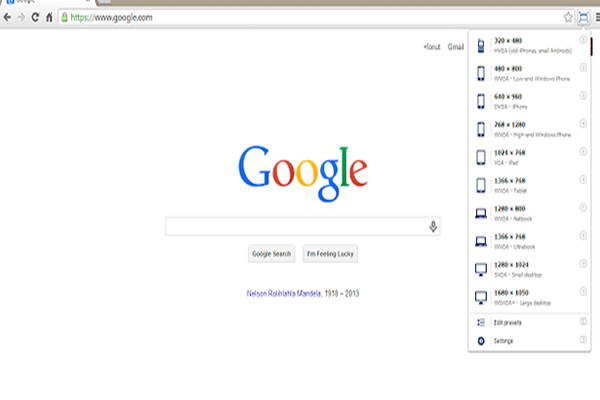Click shortcut badge on the 1280 × 1024 row
This screenshot has height=400, width=600.
pos(583,263)
